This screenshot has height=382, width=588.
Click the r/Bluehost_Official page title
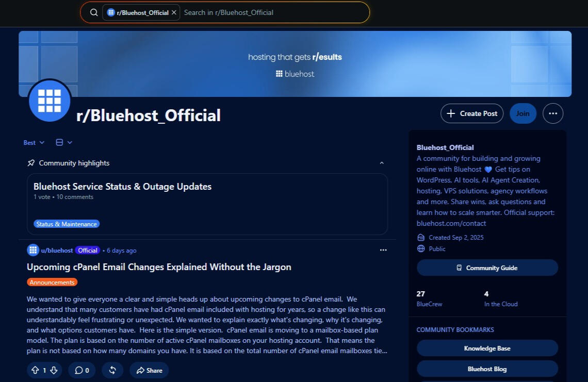149,115
